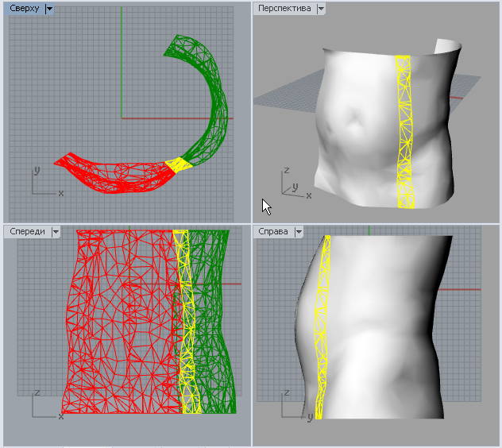
Task: Select the yellow mesh patch in the Сверху view
Action: pos(179,164)
